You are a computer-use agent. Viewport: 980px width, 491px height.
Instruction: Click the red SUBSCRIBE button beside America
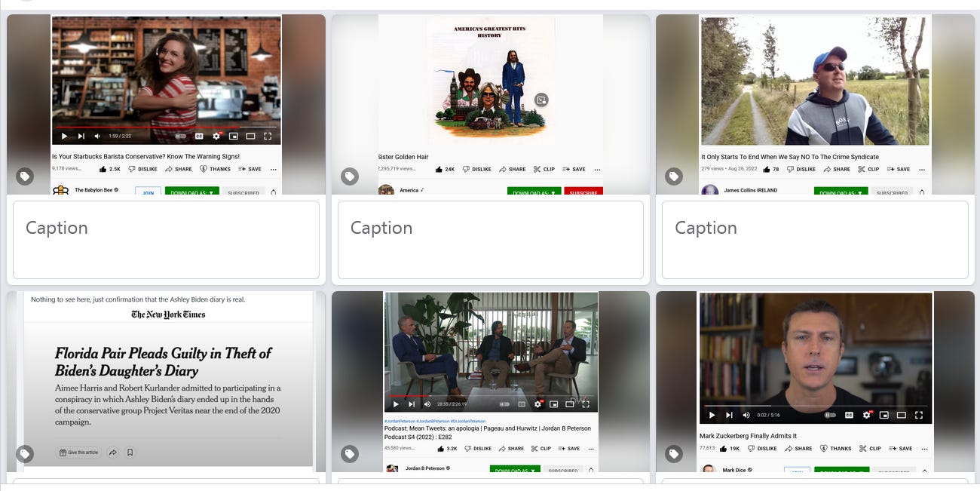click(x=583, y=192)
